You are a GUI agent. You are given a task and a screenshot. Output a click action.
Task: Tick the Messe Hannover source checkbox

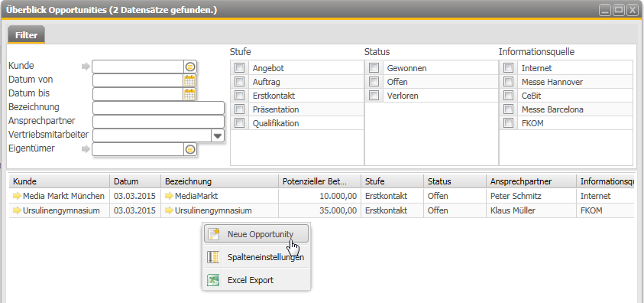coord(509,82)
